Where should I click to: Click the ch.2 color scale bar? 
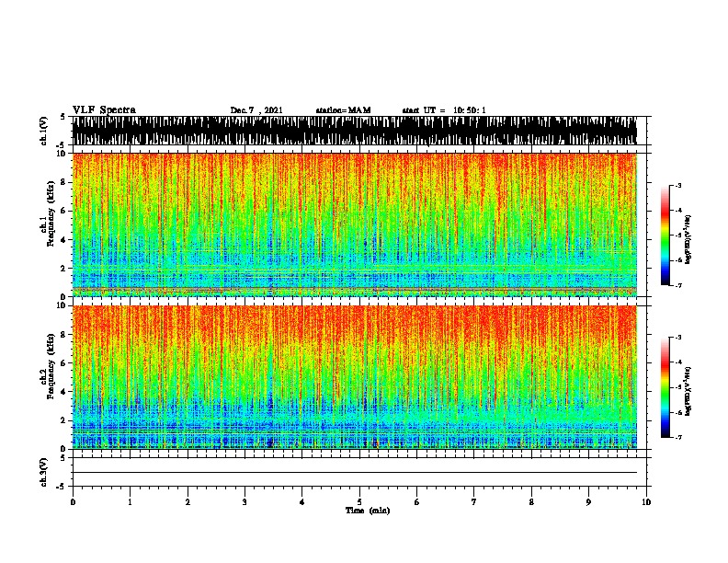[665, 387]
